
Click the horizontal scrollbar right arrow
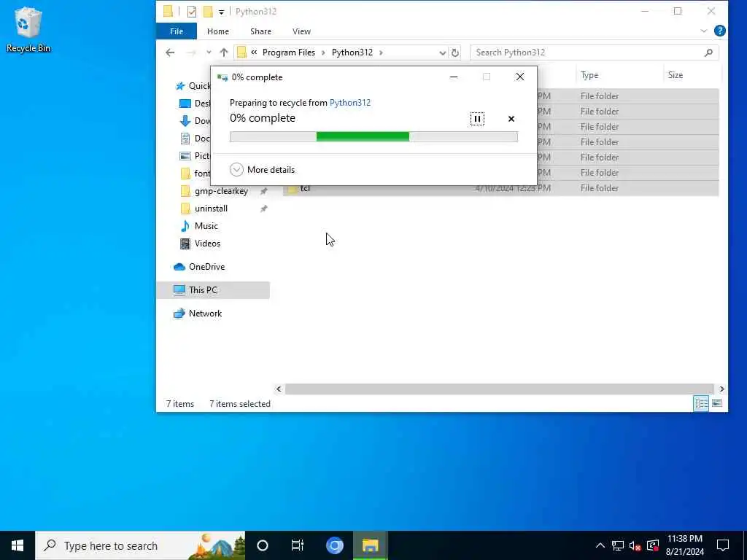click(x=721, y=389)
